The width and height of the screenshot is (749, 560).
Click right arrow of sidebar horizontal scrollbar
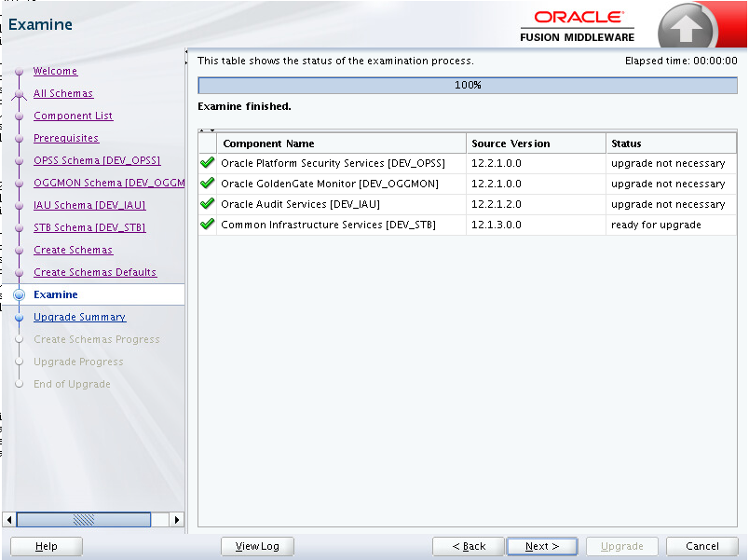coord(177,519)
